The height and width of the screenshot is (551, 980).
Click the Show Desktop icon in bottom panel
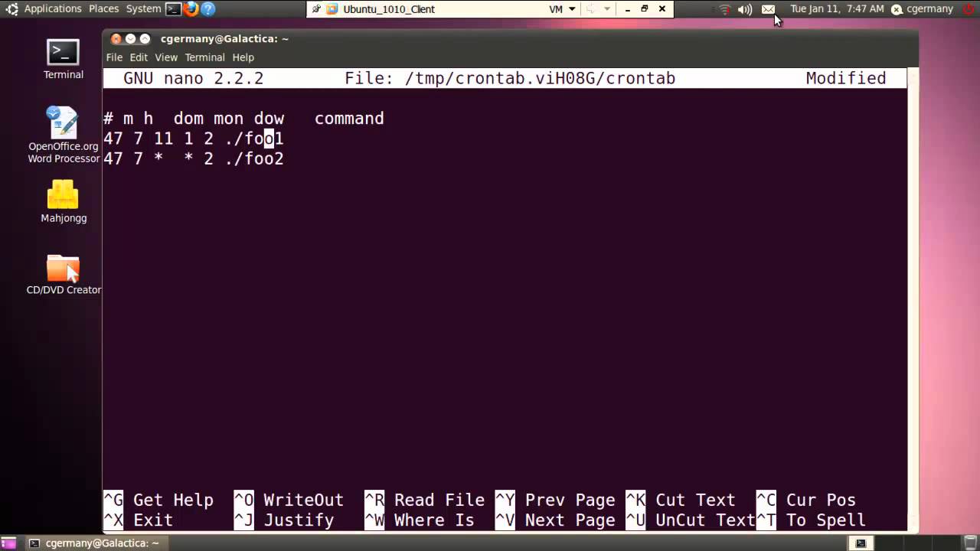coord(9,543)
